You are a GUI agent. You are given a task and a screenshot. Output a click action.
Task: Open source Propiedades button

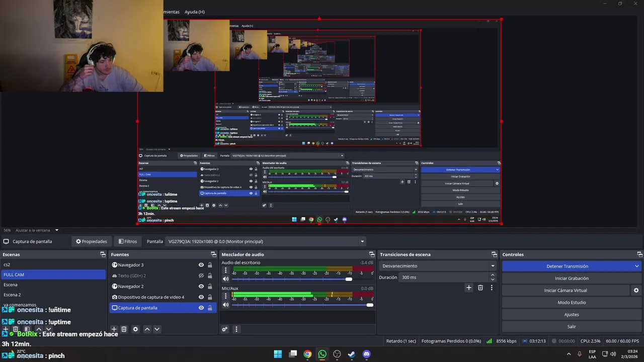tap(92, 241)
